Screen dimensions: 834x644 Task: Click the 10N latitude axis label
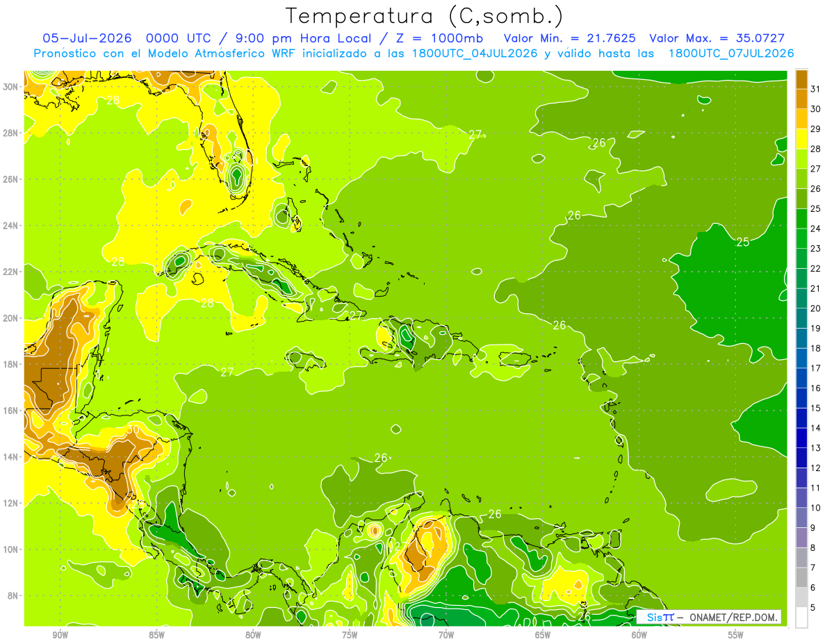click(11, 550)
